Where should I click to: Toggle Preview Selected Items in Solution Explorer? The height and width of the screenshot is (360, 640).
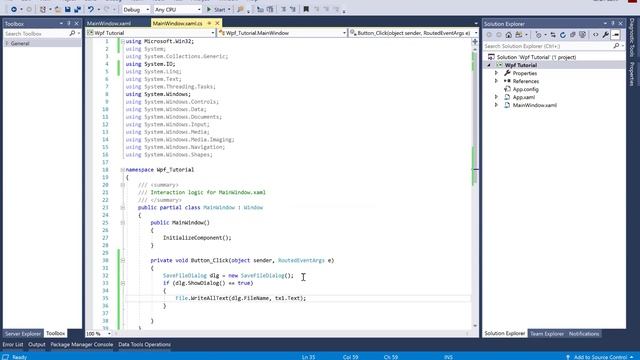click(616, 35)
